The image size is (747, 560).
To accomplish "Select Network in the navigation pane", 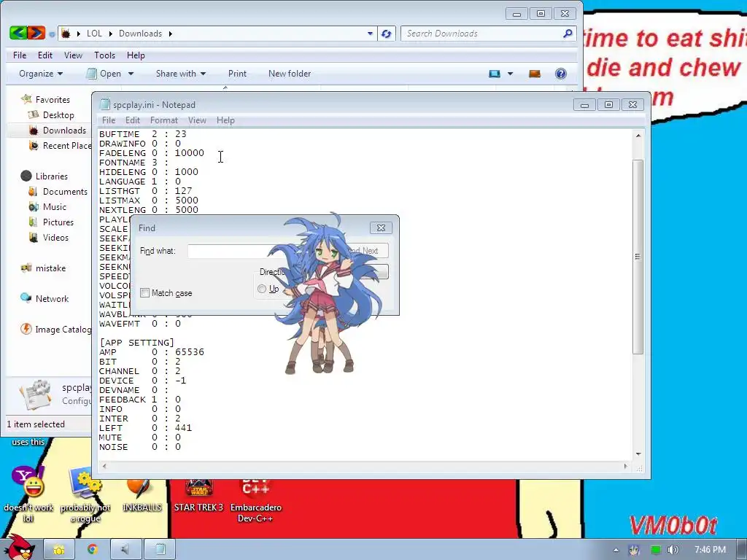I will (44, 298).
